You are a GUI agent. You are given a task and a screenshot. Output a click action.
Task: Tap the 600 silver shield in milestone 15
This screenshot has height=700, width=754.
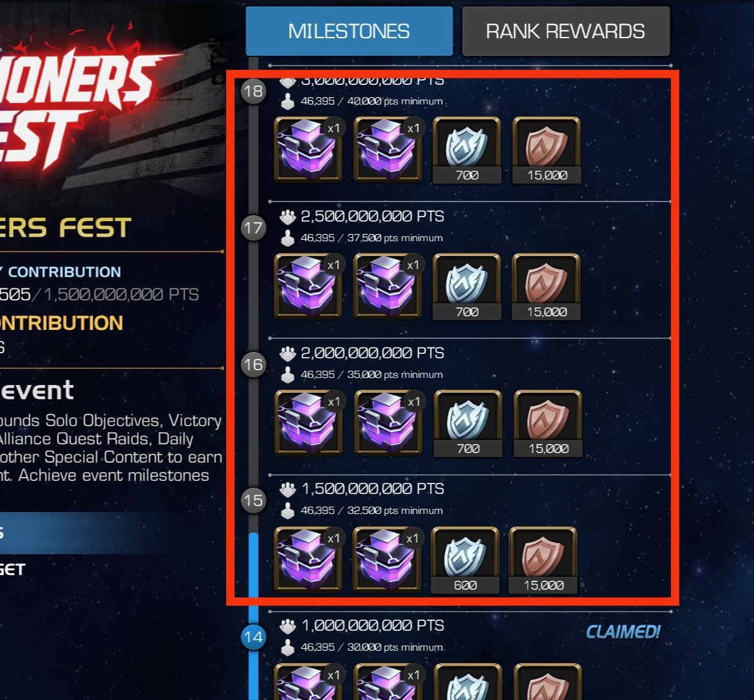[x=465, y=560]
